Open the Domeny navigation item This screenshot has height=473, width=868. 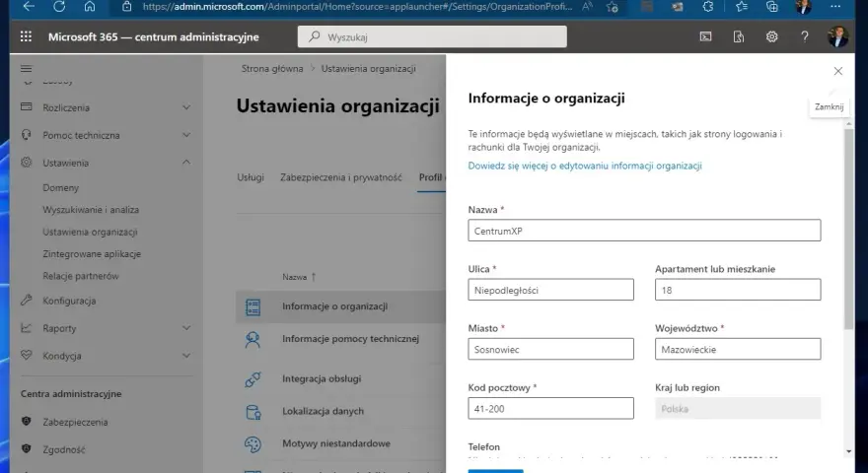tap(61, 187)
